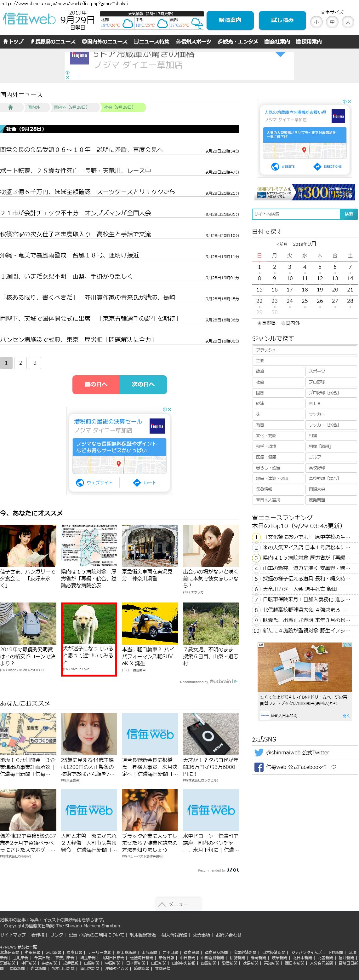Click the サイト内検索 search field
The image size is (359, 980).
tap(296, 214)
